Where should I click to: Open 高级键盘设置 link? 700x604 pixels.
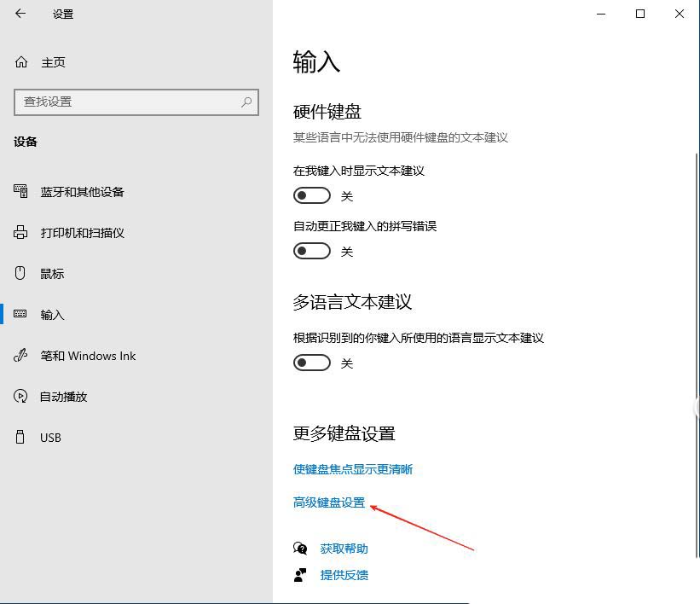point(329,502)
